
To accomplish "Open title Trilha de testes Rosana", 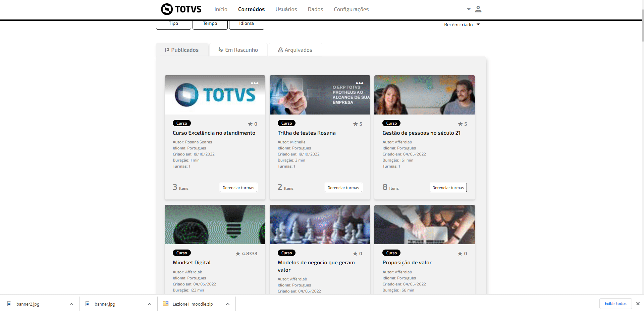I will (x=307, y=133).
